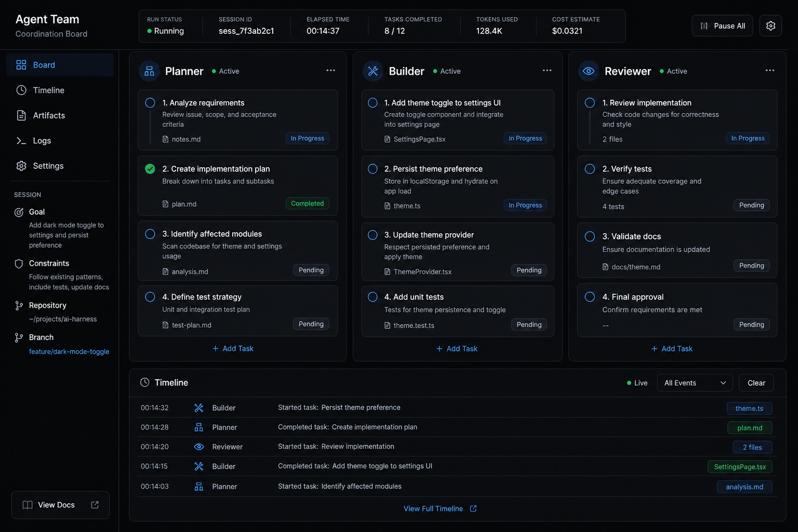Viewport: 798px width, 532px height.
Task: Click the Goal target icon in sidebar
Action: coord(19,212)
